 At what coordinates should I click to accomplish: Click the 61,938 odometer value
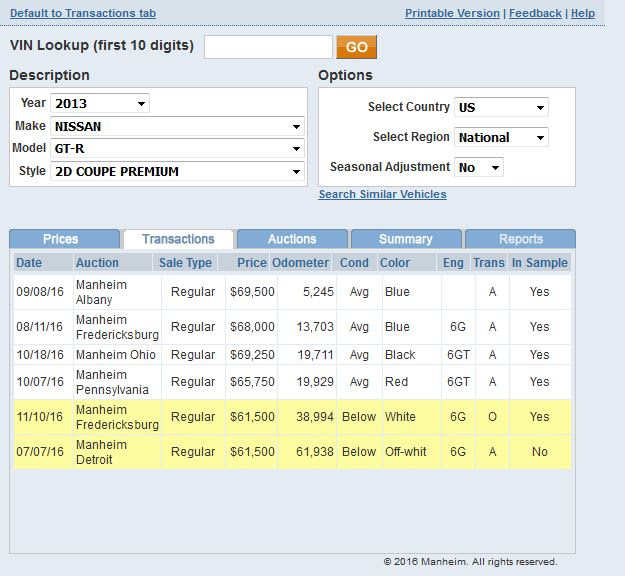(315, 452)
